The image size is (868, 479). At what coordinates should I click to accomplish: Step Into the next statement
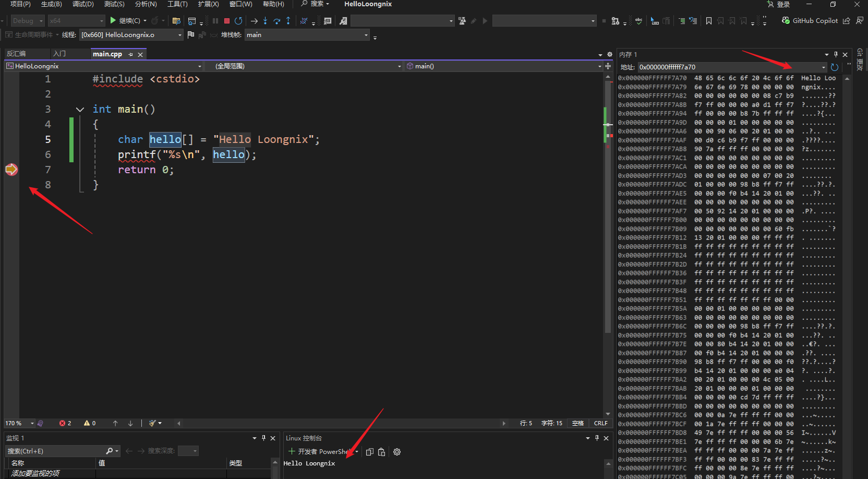(265, 21)
